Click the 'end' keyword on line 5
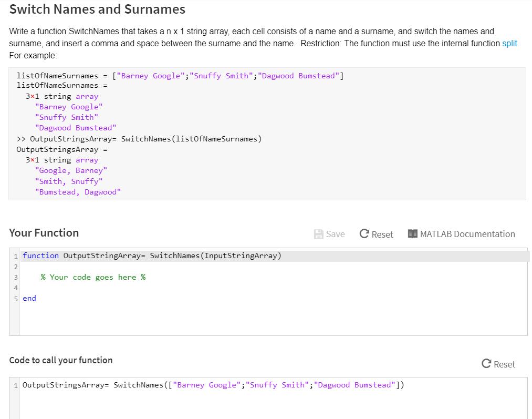Viewport: 532px width, 419px height. (x=29, y=298)
